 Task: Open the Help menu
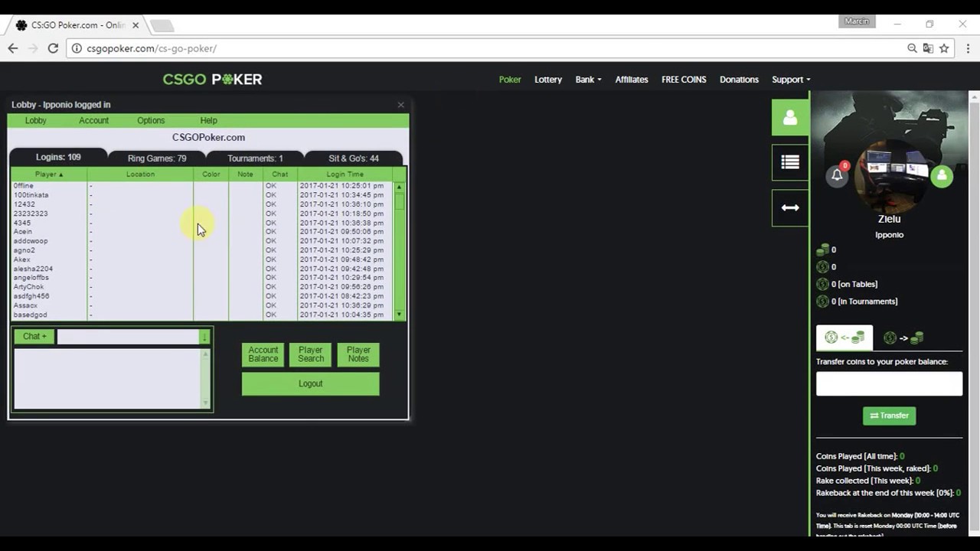pos(208,121)
